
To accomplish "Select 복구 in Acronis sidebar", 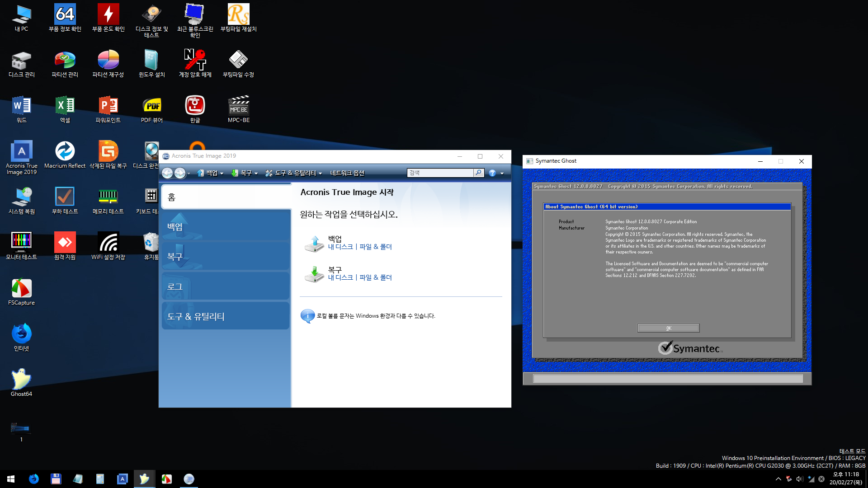I will point(226,256).
